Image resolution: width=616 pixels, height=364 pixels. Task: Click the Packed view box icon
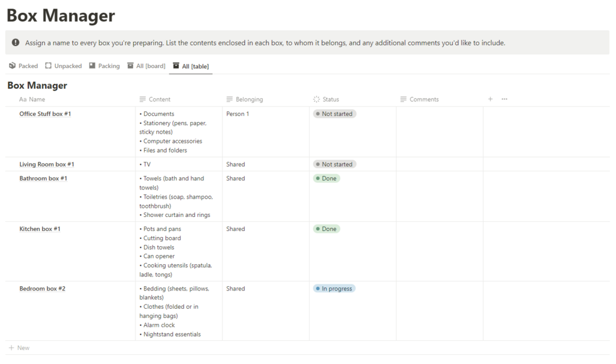point(12,66)
